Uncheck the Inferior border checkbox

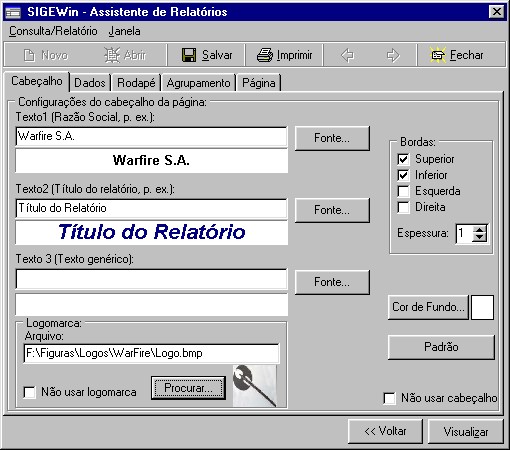(x=403, y=175)
